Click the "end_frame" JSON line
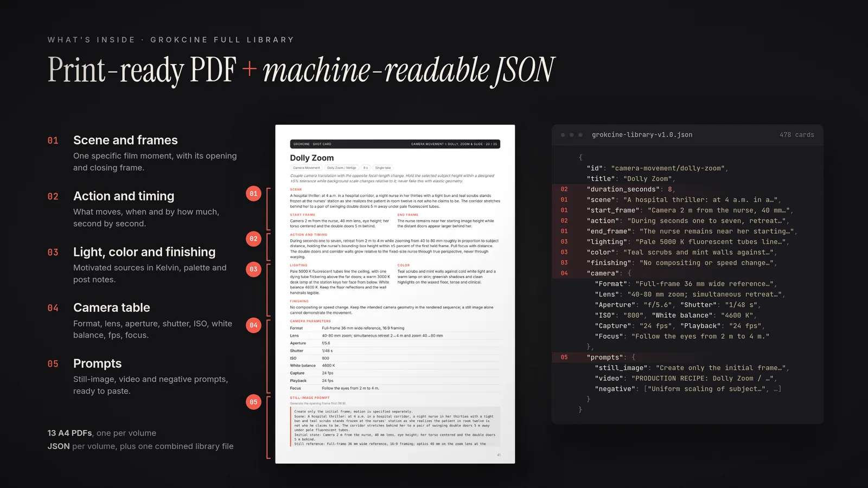 (692, 231)
